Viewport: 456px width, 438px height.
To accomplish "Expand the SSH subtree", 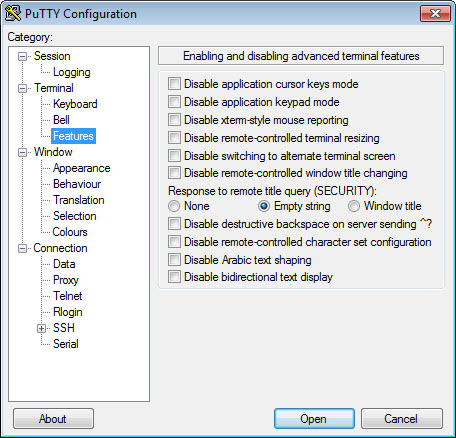I will [41, 328].
